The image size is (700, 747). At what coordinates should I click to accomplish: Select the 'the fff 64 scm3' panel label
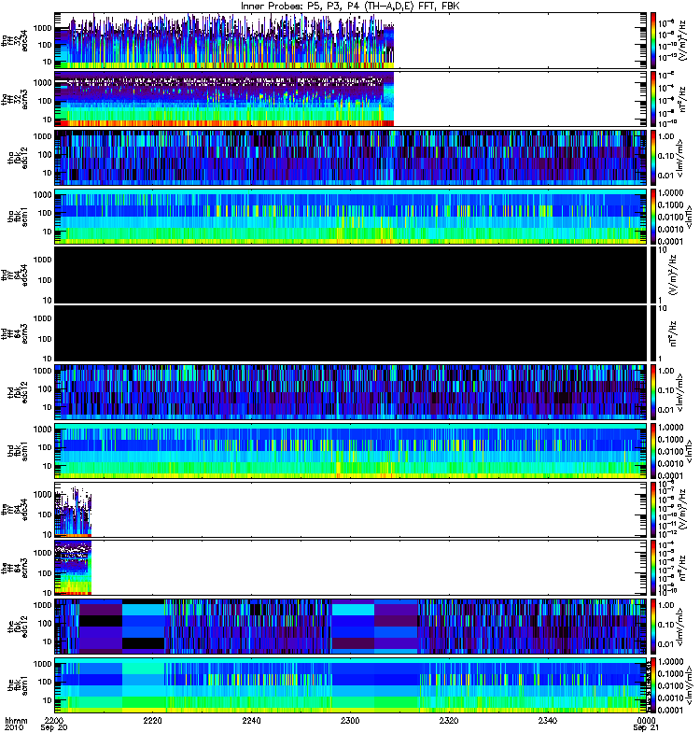click(14, 568)
